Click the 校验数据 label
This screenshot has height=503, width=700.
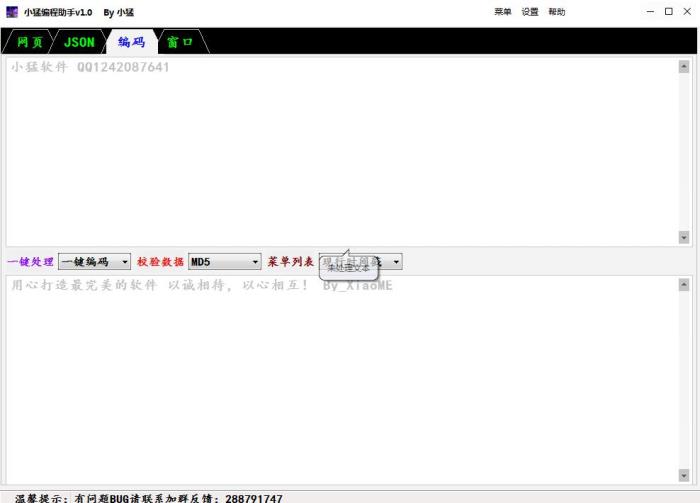coord(160,262)
